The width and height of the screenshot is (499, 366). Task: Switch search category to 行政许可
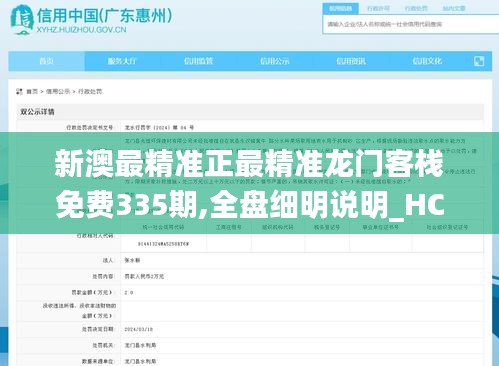point(378,9)
